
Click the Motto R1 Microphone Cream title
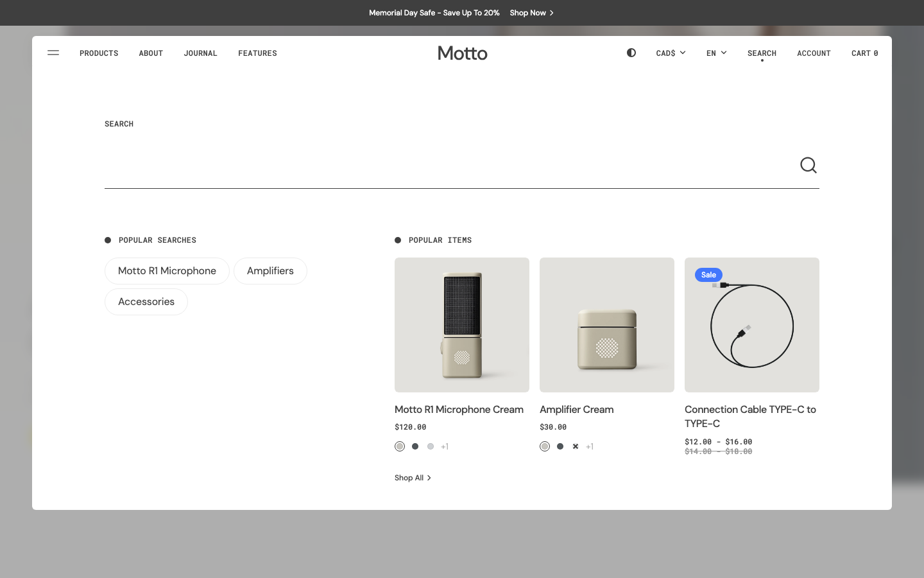pos(459,410)
